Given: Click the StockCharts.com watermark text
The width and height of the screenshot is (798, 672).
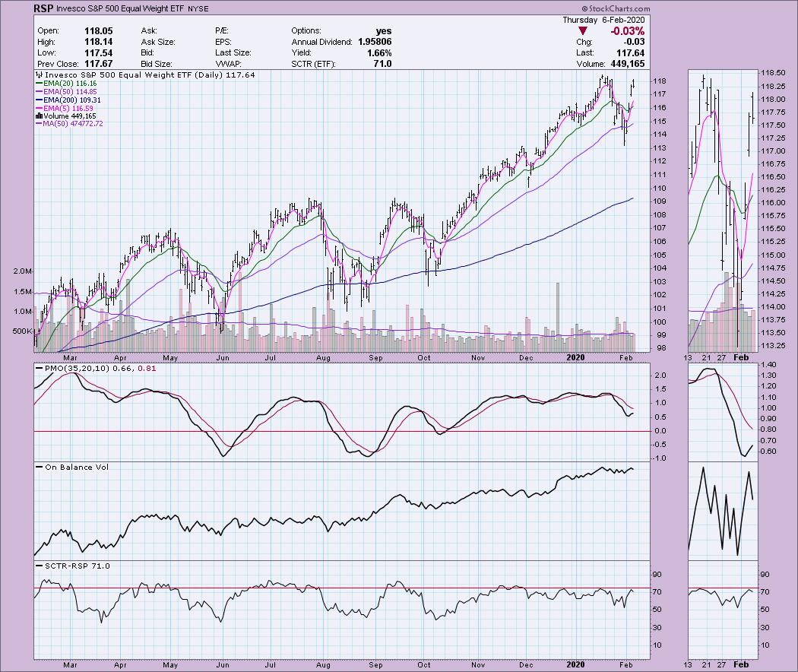Looking at the screenshot, I should (x=616, y=8).
